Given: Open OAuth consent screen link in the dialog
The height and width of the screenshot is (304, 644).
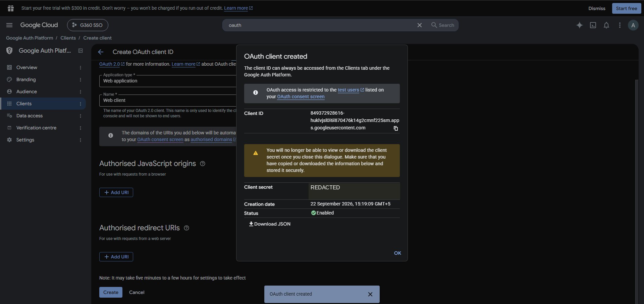Looking at the screenshot, I should [301, 97].
